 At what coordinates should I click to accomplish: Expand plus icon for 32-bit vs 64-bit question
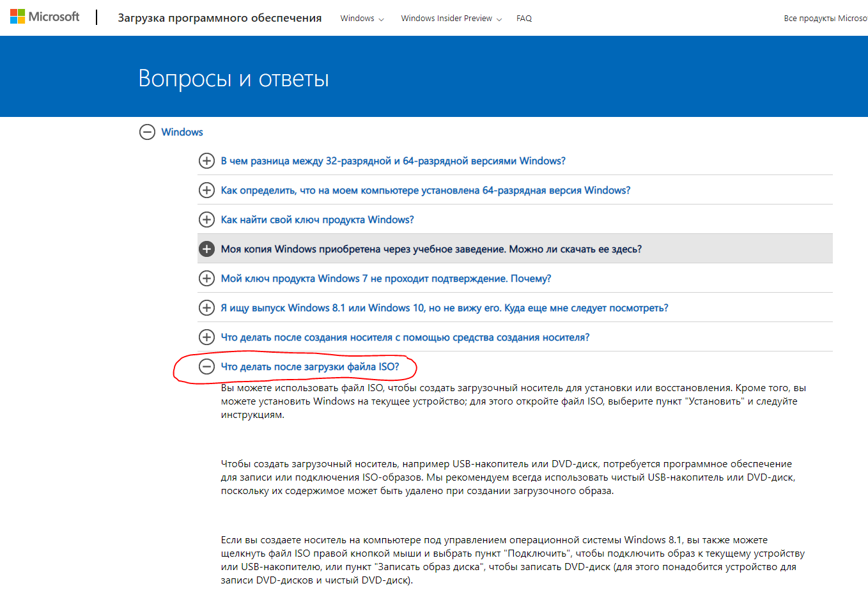click(206, 161)
